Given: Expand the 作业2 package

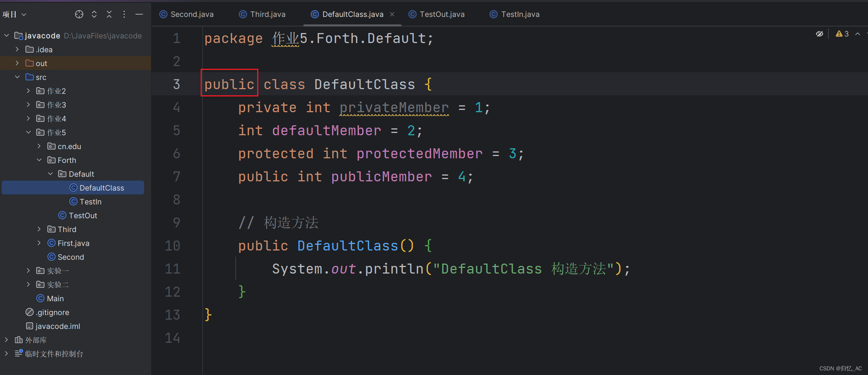Looking at the screenshot, I should (x=28, y=91).
